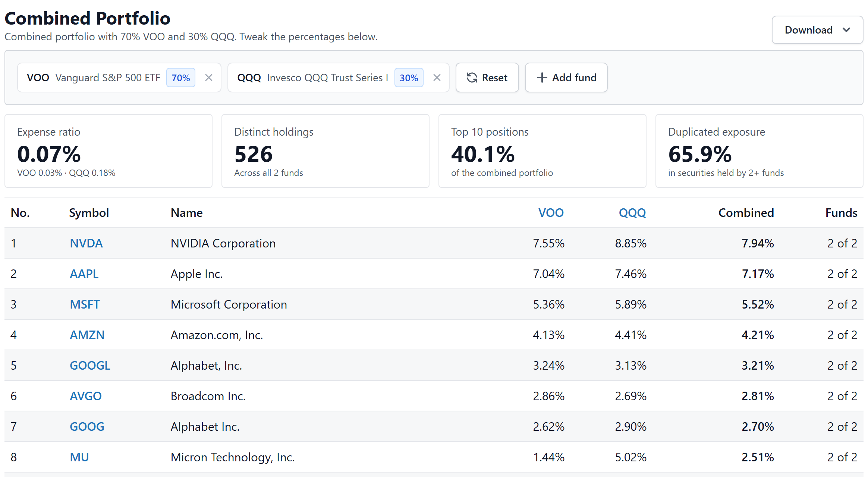The width and height of the screenshot is (868, 477).
Task: Click the Vanguard S&P 500 ETF name
Action: click(x=108, y=78)
